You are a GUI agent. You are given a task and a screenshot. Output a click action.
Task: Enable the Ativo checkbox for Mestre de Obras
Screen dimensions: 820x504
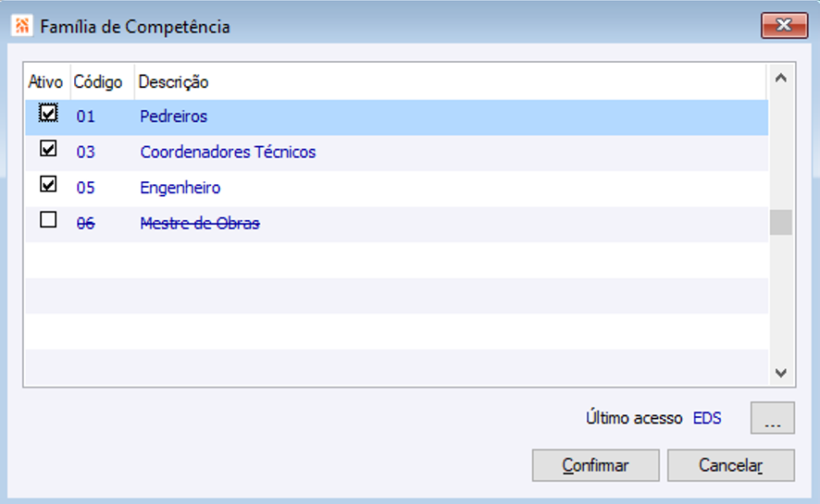(48, 220)
